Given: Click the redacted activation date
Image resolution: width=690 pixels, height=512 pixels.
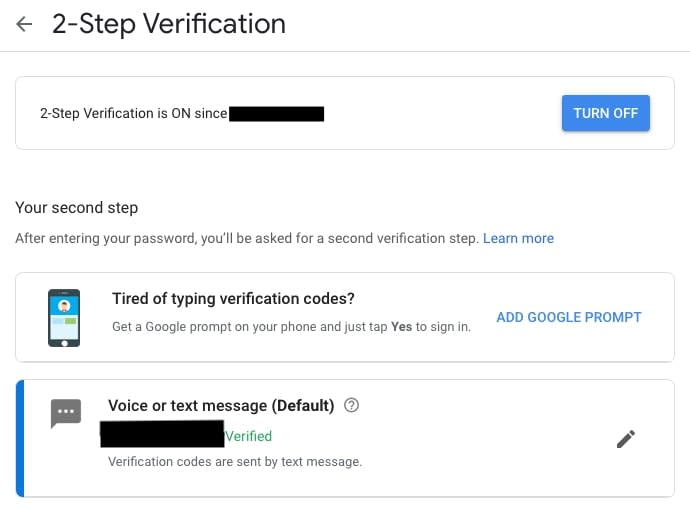Looking at the screenshot, I should 276,114.
